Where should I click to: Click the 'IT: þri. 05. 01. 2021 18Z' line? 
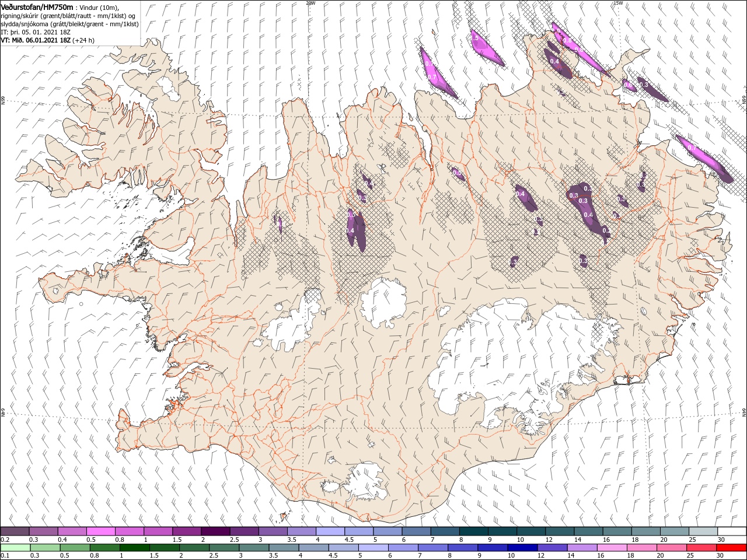coord(35,32)
